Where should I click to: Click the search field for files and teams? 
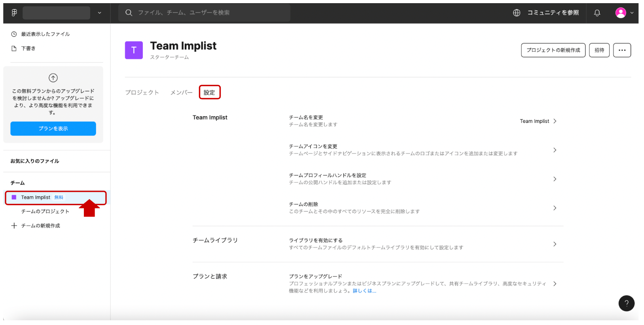pyautogui.click(x=205, y=13)
